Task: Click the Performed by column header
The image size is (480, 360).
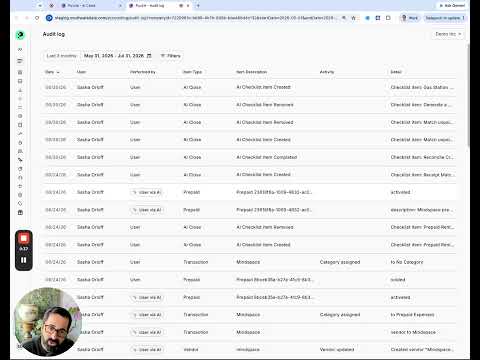Action: (143, 72)
